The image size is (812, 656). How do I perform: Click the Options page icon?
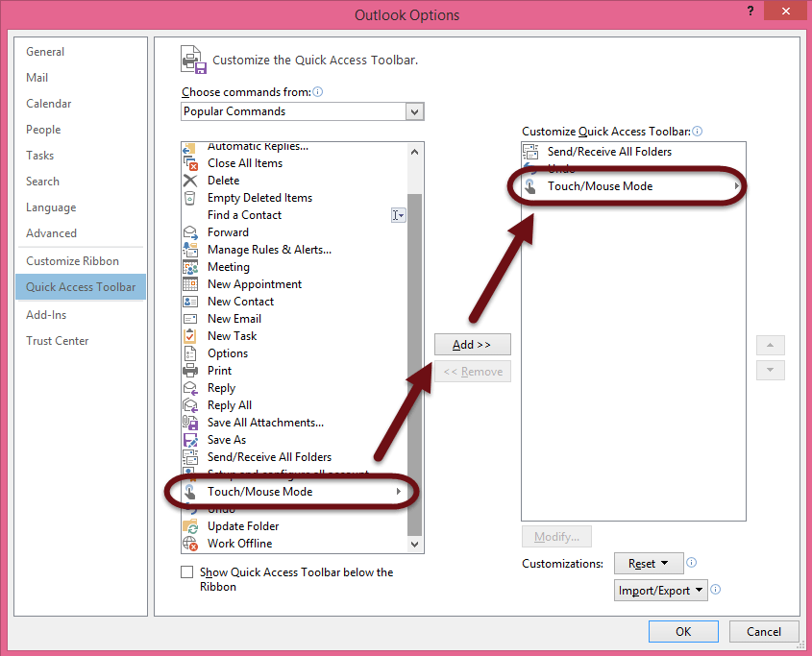(x=190, y=353)
